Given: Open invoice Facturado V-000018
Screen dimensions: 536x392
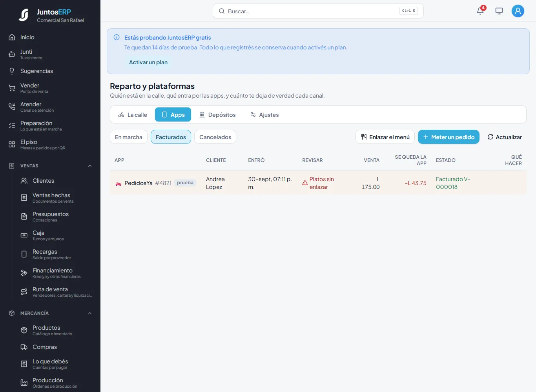Looking at the screenshot, I should pos(453,183).
